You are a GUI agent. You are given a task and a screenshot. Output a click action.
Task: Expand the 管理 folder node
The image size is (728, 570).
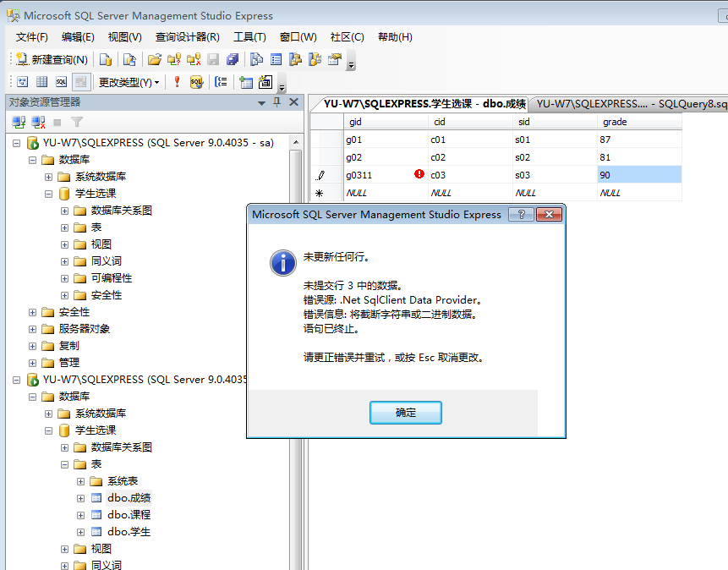[32, 363]
